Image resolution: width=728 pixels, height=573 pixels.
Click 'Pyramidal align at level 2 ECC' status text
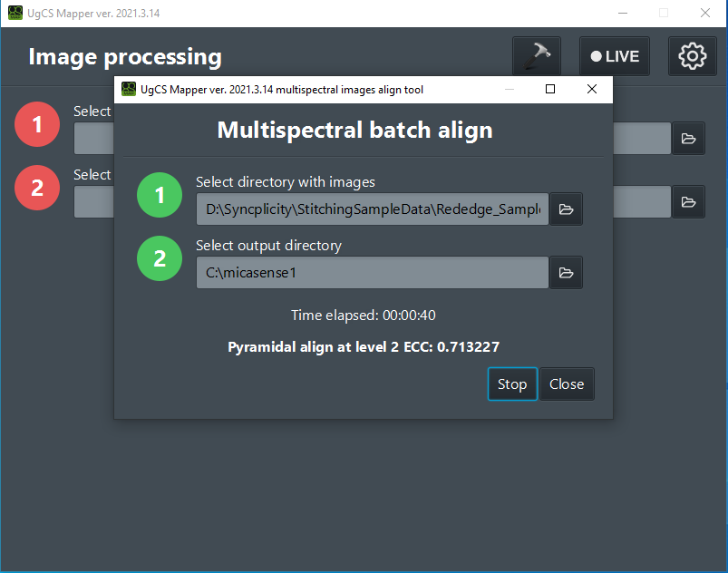(x=364, y=347)
